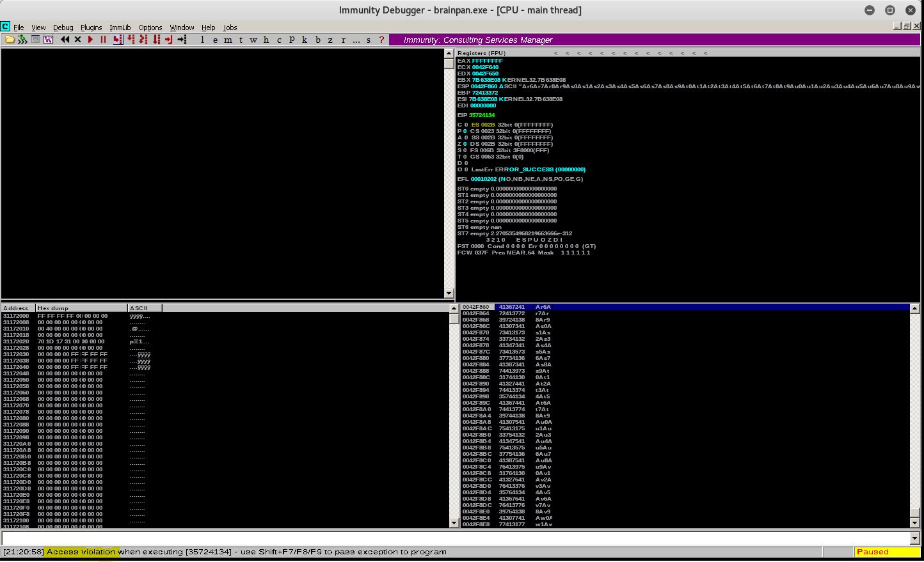Click the Step over toolbar icon
The width and height of the screenshot is (924, 562).
pos(131,40)
